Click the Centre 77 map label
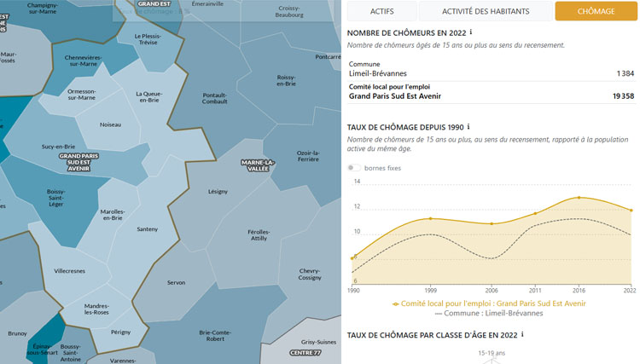The height and width of the screenshot is (364, 640). [x=305, y=353]
